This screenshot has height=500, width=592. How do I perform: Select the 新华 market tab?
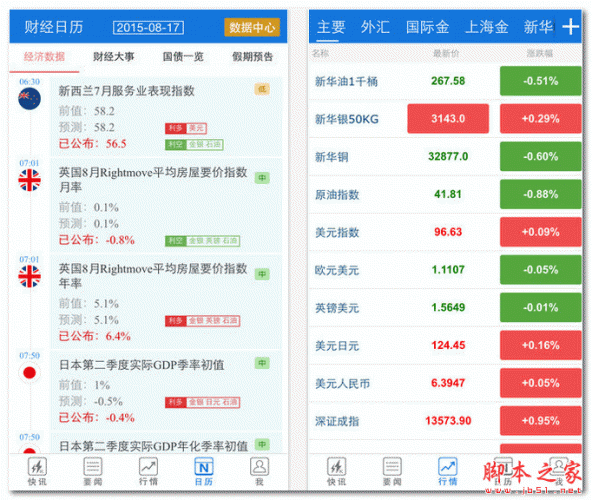tap(538, 27)
